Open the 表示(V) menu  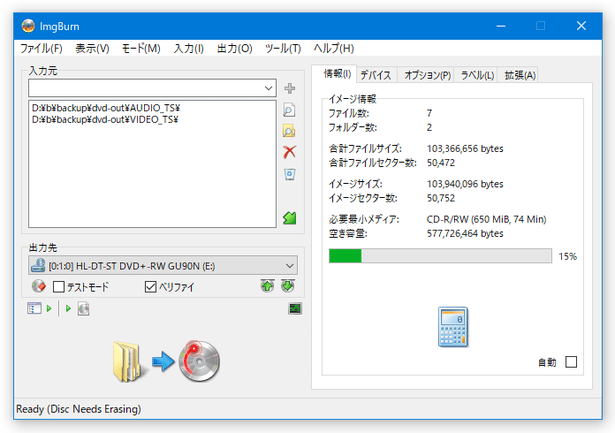[92, 48]
